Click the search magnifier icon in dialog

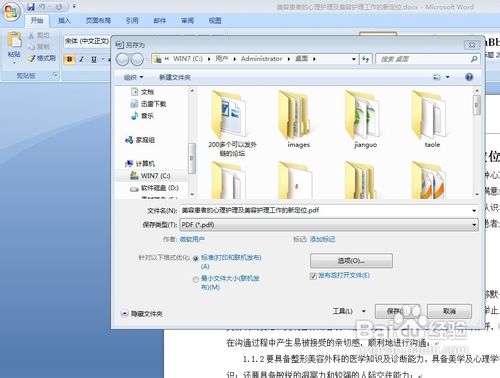pos(474,59)
